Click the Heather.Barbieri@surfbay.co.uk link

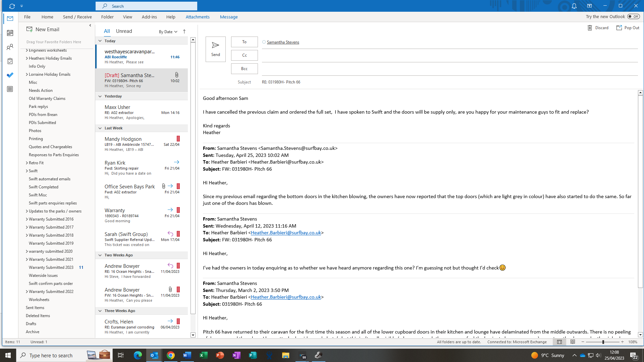point(286,233)
